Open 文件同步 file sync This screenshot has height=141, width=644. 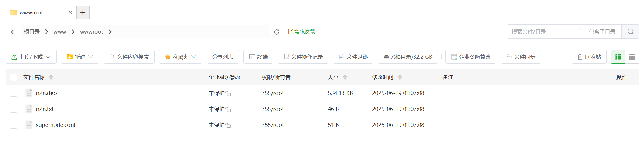click(x=521, y=57)
